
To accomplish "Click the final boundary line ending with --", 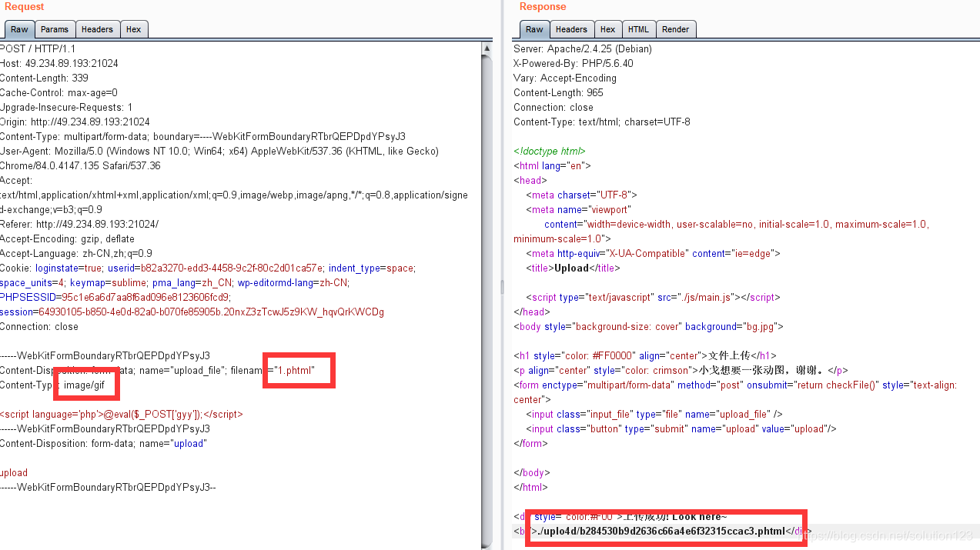I will tap(108, 487).
